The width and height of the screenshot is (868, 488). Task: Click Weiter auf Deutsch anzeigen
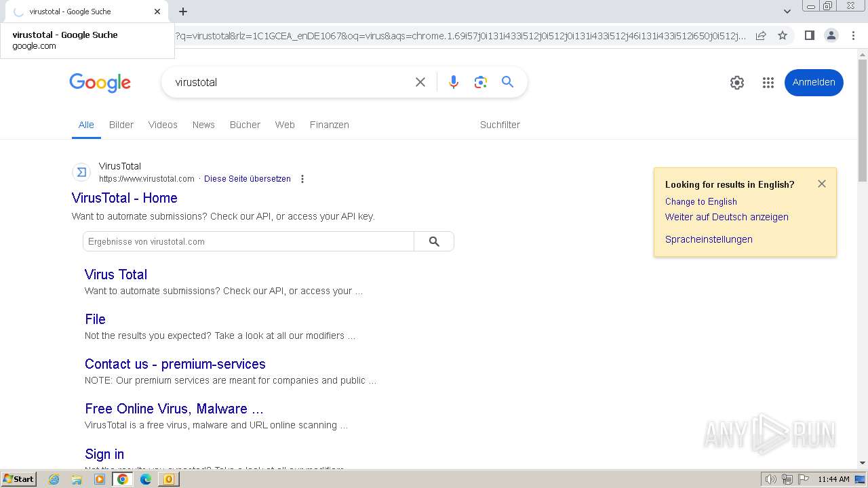727,217
